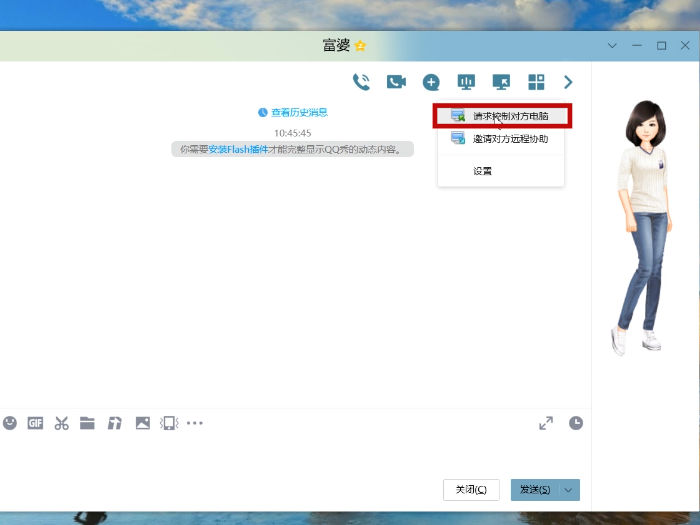The image size is (700, 525).
Task: Open the GIF picker
Action: pos(35,423)
